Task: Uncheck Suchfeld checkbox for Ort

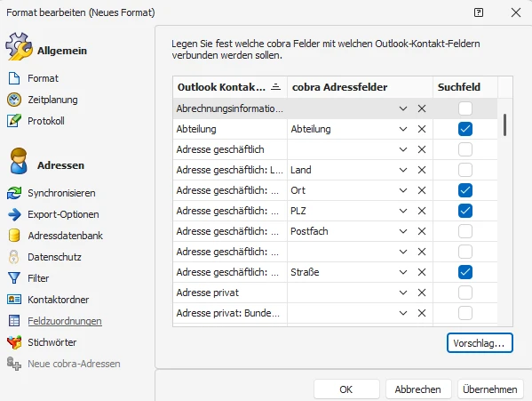Action: 465,190
